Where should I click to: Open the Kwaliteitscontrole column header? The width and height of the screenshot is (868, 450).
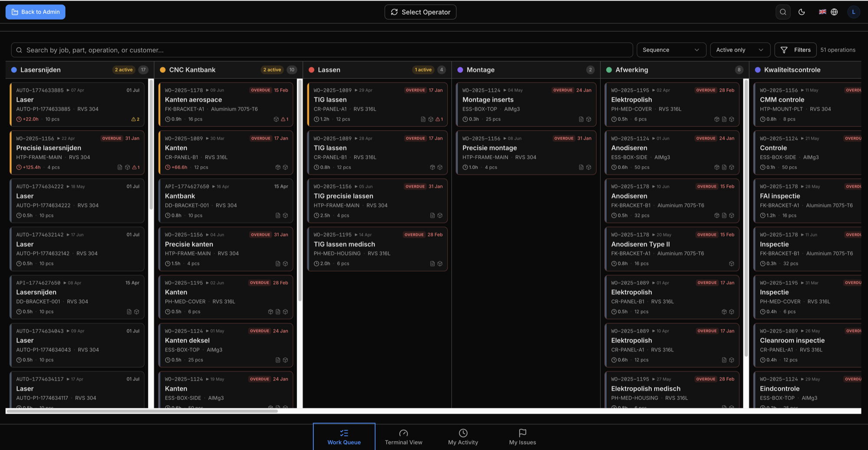point(805,70)
